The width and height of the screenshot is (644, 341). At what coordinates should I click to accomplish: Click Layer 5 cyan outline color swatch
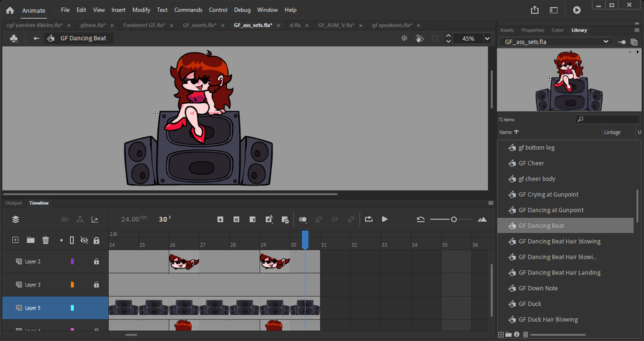pyautogui.click(x=72, y=307)
